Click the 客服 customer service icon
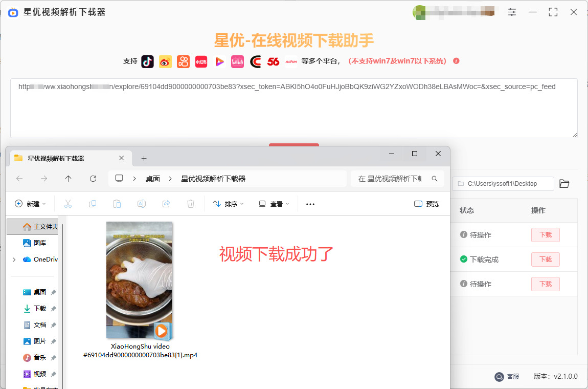This screenshot has width=588, height=389. 499,377
